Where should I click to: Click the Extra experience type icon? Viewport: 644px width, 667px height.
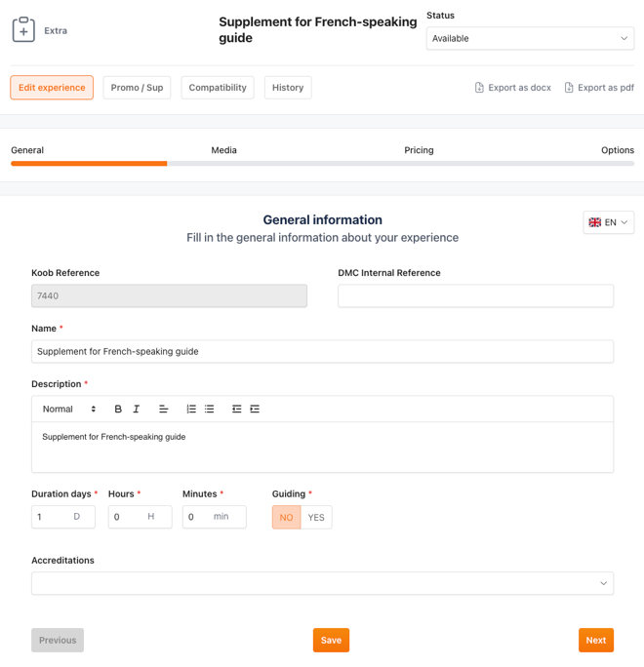tap(23, 30)
